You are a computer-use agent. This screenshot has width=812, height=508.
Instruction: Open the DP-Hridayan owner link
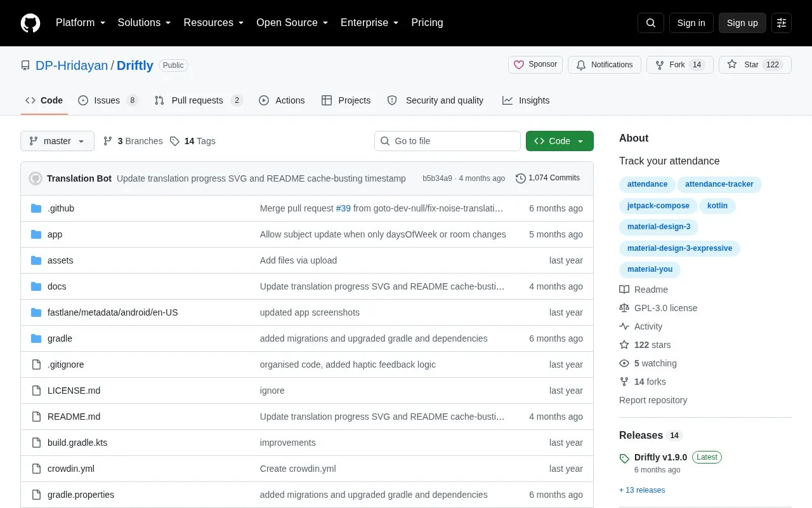coord(72,65)
